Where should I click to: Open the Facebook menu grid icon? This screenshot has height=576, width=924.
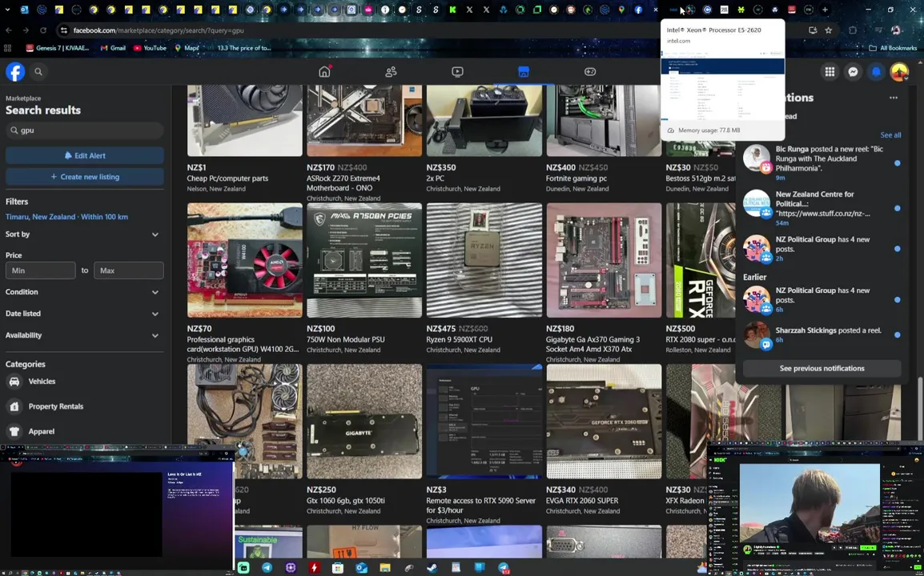click(x=830, y=72)
